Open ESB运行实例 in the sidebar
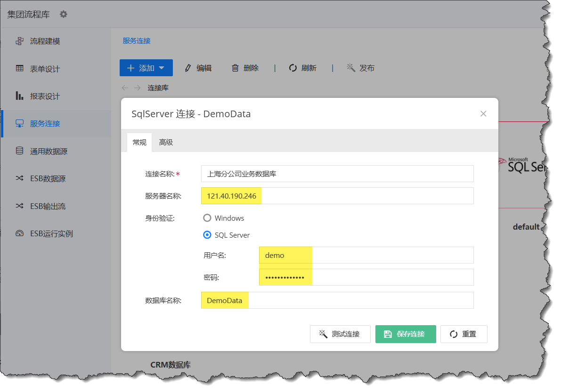Image resolution: width=561 pixels, height=392 pixels. pyautogui.click(x=51, y=234)
